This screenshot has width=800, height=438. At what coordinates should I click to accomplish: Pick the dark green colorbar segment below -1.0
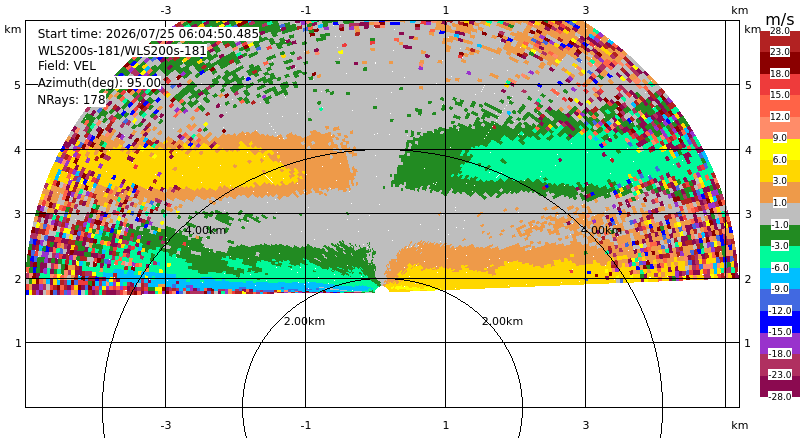[780, 235]
